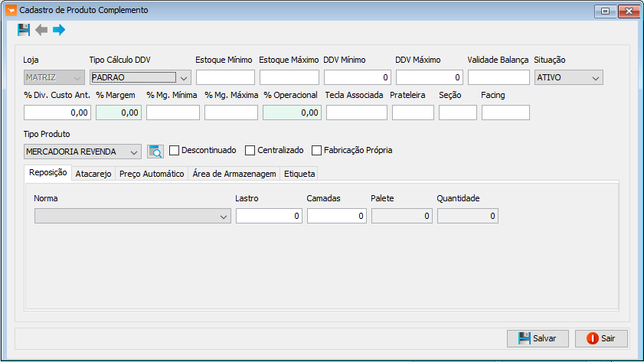Go to previous record with gray arrow
644x362 pixels.
tap(41, 30)
